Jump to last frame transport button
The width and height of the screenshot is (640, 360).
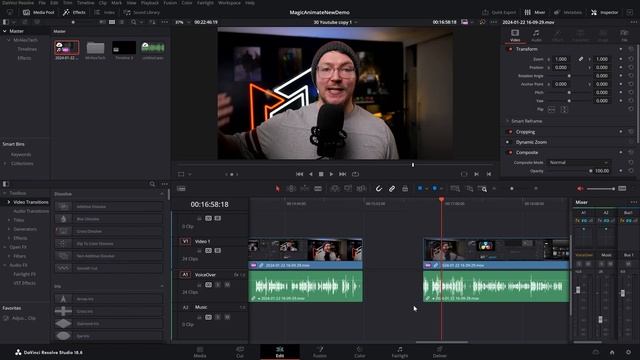coord(343,174)
